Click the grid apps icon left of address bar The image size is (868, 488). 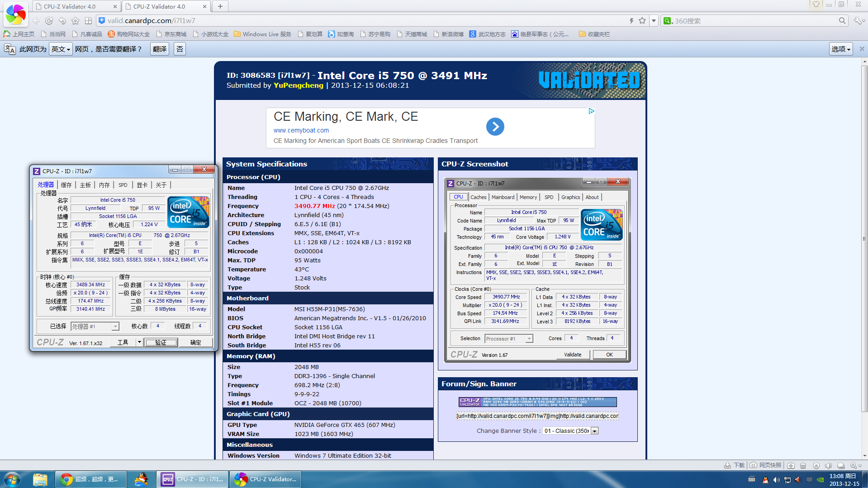[x=89, y=21]
